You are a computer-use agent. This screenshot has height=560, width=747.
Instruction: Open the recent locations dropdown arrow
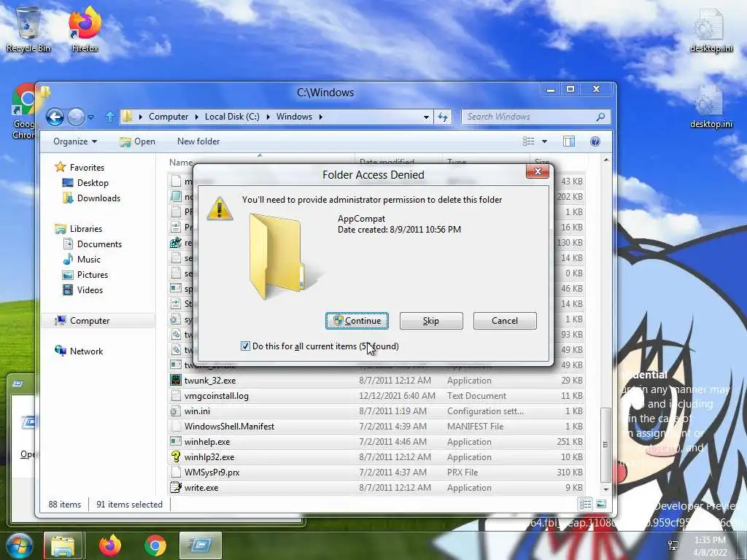(x=91, y=117)
